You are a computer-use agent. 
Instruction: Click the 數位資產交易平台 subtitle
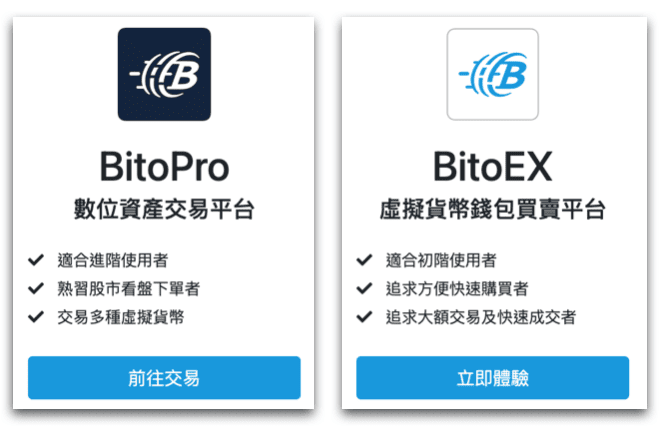tap(164, 209)
